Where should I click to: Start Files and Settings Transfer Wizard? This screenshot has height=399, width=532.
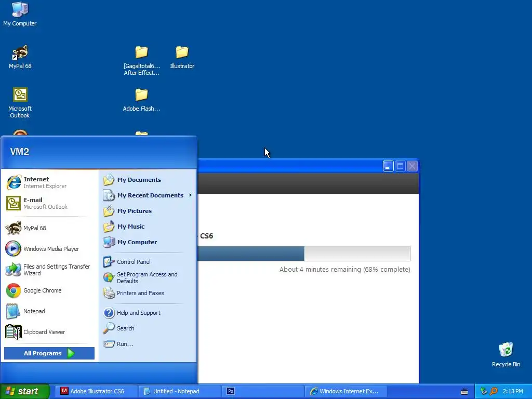coord(49,270)
